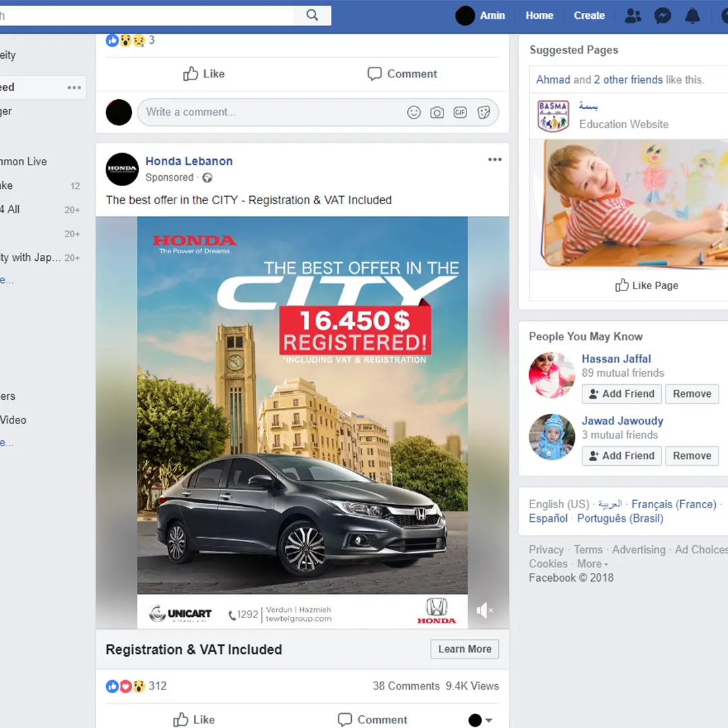This screenshot has height=728, width=728.
Task: Attach a photo with camera icon
Action: pyautogui.click(x=437, y=113)
